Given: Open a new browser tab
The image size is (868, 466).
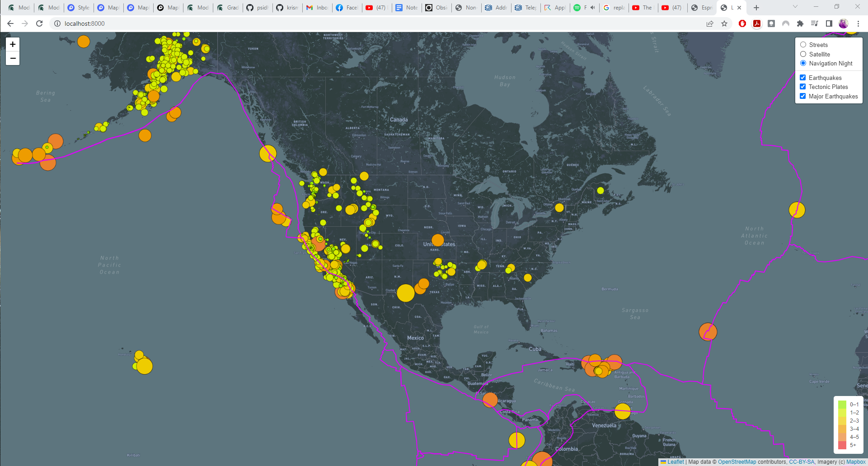Looking at the screenshot, I should [756, 8].
